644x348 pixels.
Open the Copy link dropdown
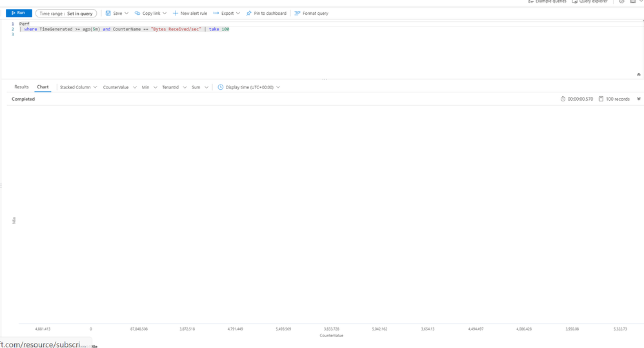(x=151, y=13)
